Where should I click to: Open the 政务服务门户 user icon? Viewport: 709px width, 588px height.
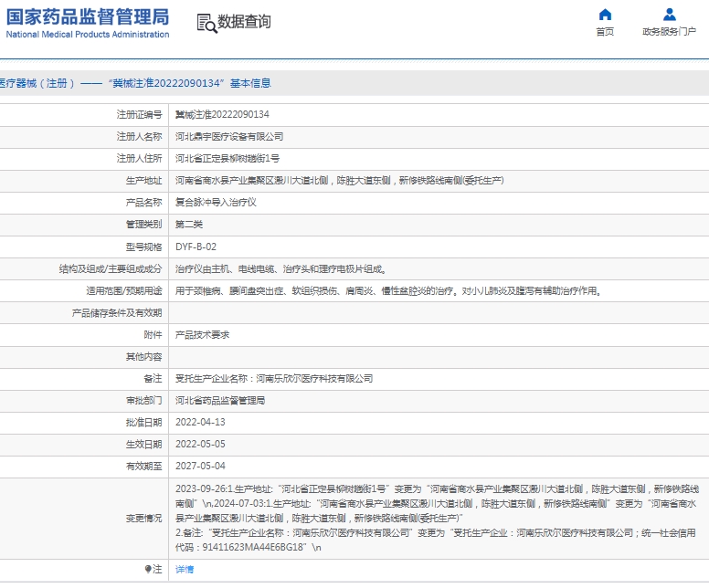coord(669,15)
